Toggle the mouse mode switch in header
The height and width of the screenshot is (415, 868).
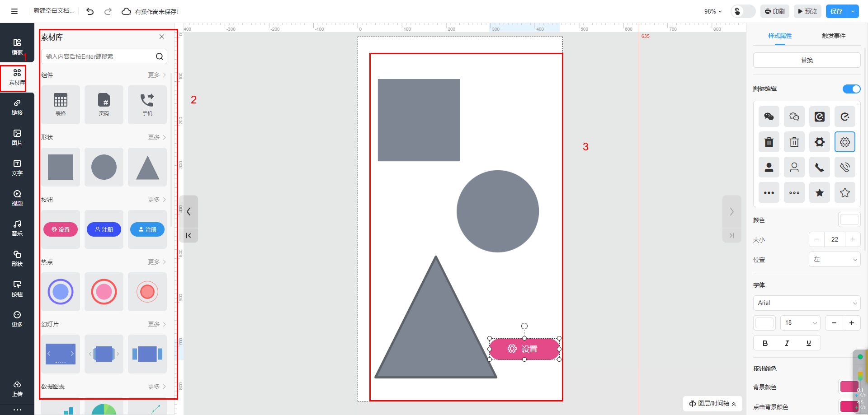pos(742,11)
